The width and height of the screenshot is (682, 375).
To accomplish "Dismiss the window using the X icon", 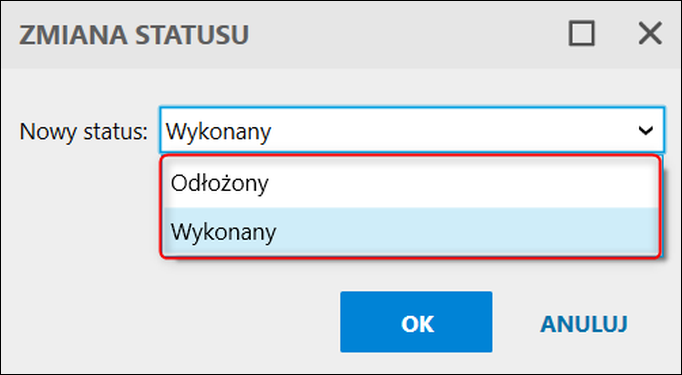I will coord(650,33).
